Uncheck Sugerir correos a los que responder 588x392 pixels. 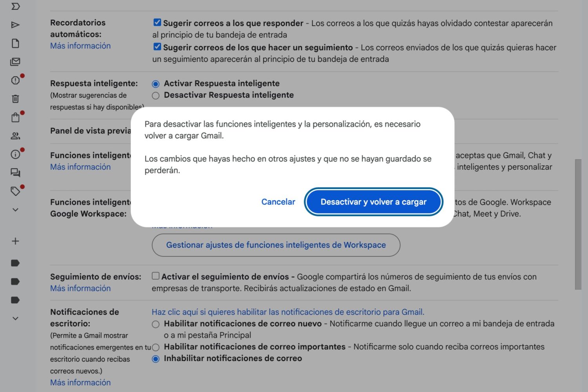click(157, 22)
